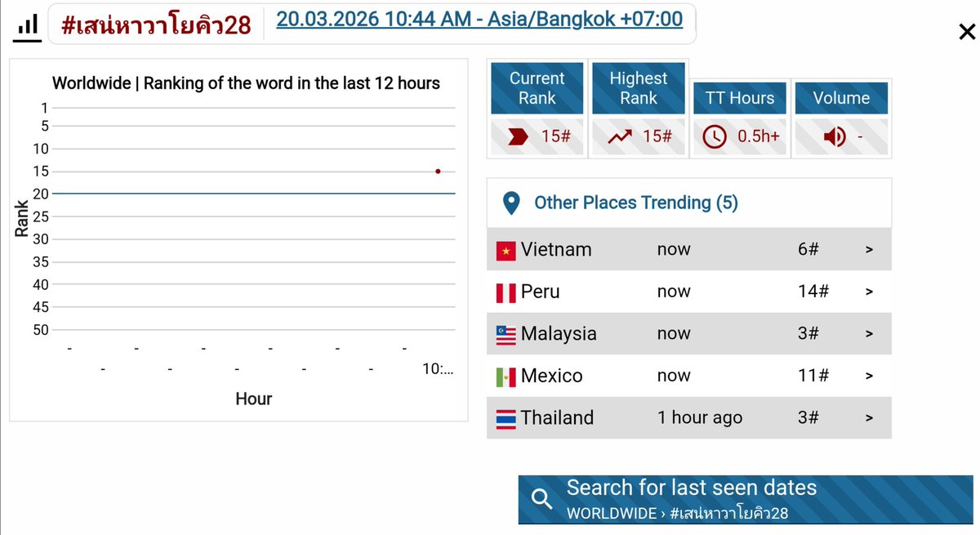Open the Thailand country name
Screen dimensions: 980x535
tap(557, 418)
